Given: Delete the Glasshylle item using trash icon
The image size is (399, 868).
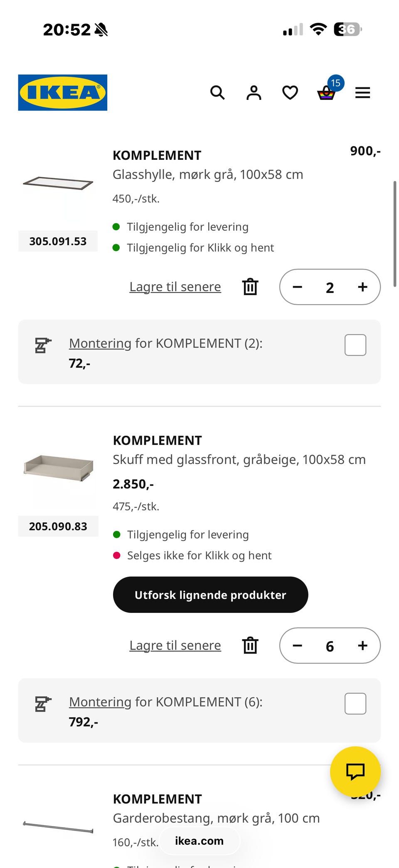Looking at the screenshot, I should pos(250,287).
